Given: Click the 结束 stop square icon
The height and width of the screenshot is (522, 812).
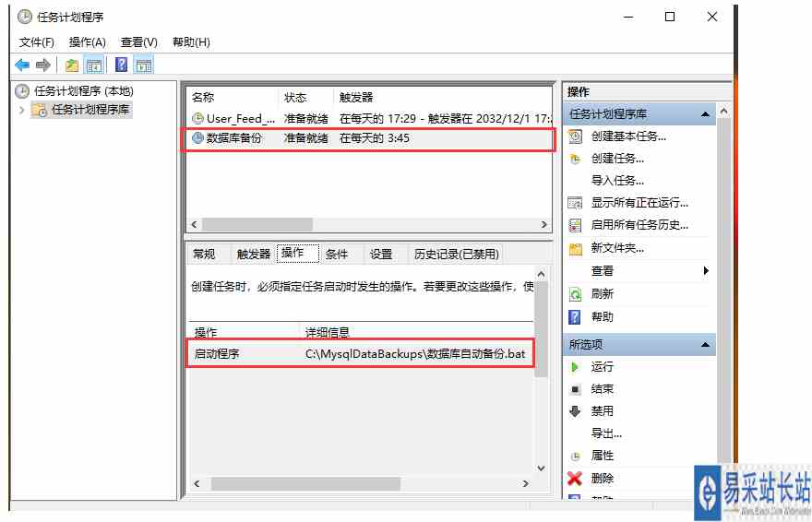Looking at the screenshot, I should (576, 389).
